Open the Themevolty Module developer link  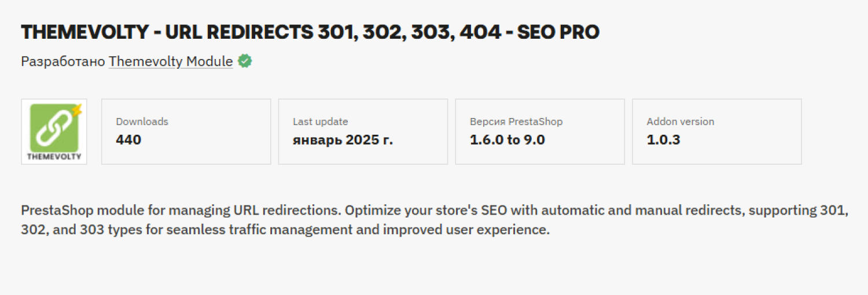(171, 61)
